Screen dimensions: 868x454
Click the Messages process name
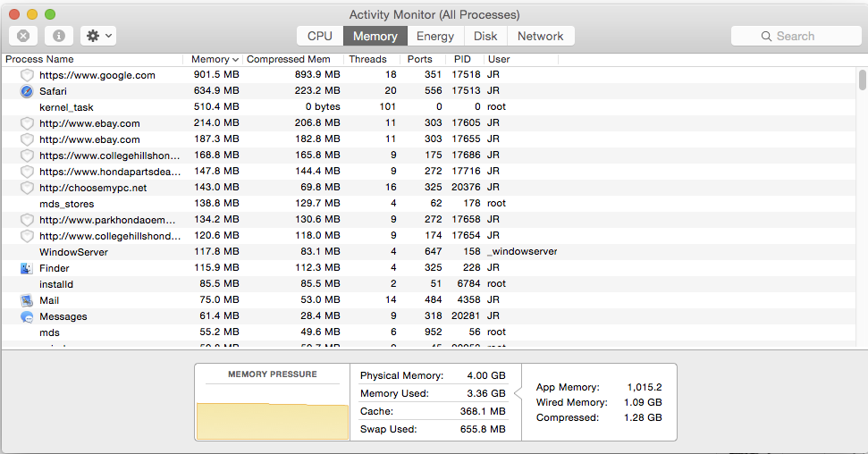pos(63,316)
